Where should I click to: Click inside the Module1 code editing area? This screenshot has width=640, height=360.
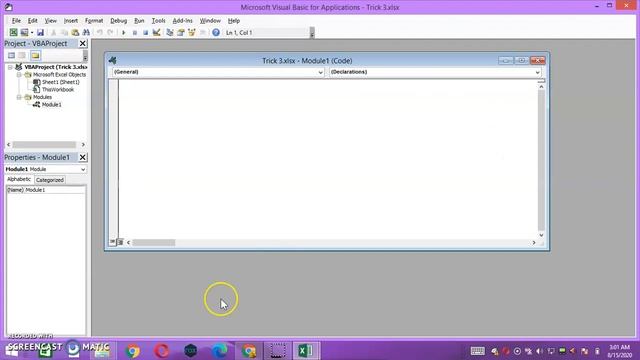coord(329,158)
